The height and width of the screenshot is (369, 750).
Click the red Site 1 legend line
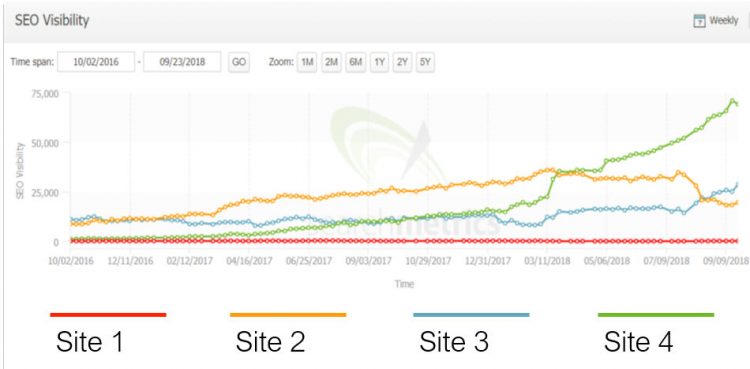pos(108,314)
